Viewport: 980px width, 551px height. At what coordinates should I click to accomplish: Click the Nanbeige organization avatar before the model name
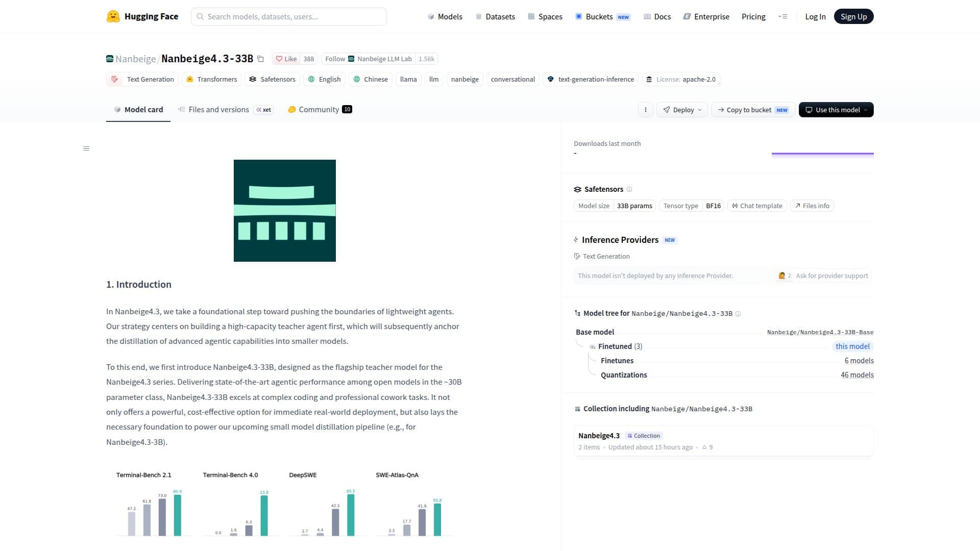[110, 59]
